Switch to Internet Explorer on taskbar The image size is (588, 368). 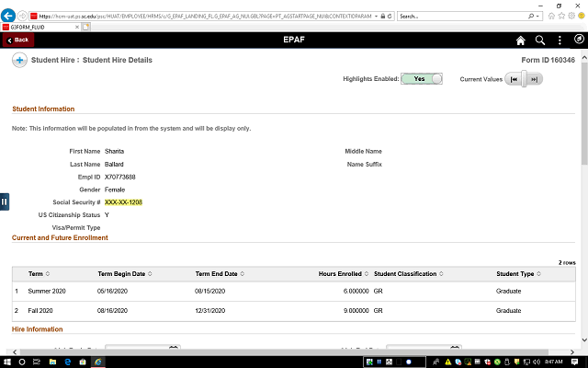(98, 362)
